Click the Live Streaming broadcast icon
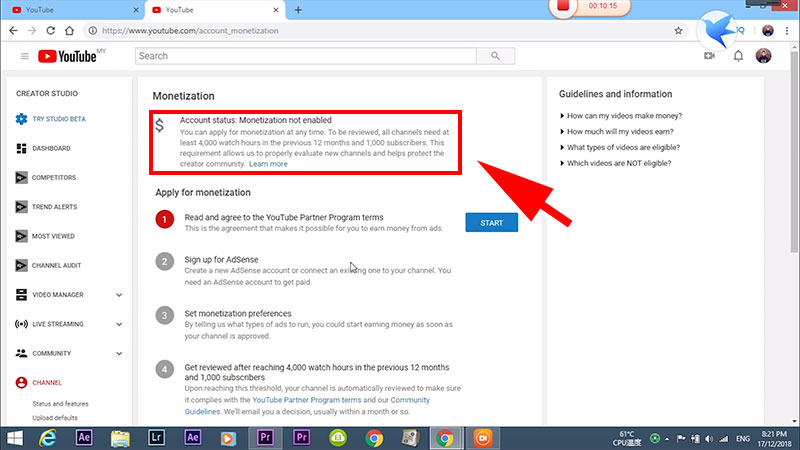The image size is (800, 450). click(x=21, y=324)
